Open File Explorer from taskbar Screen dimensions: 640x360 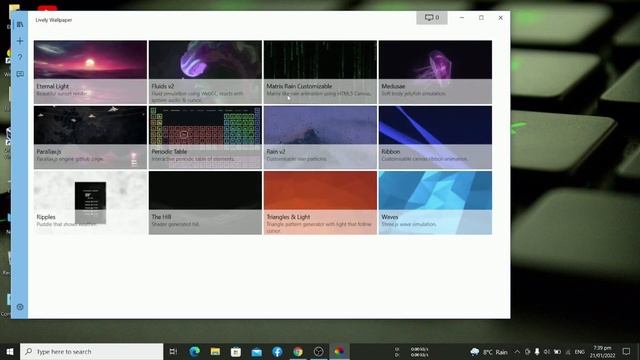[215, 351]
